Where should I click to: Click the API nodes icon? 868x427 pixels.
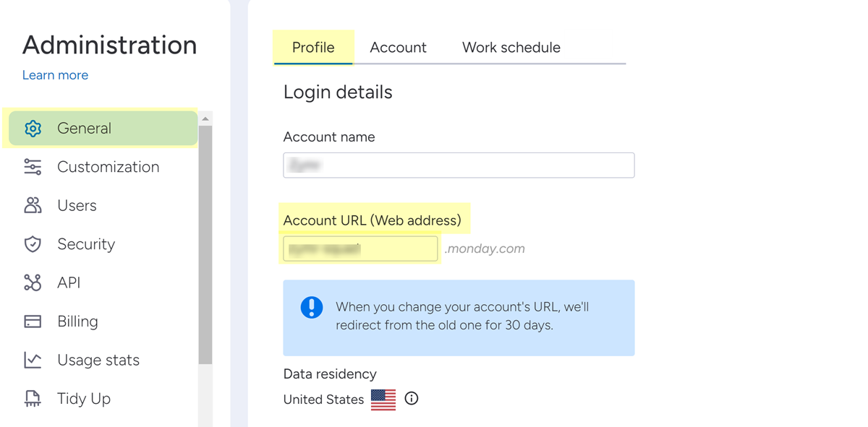click(33, 282)
